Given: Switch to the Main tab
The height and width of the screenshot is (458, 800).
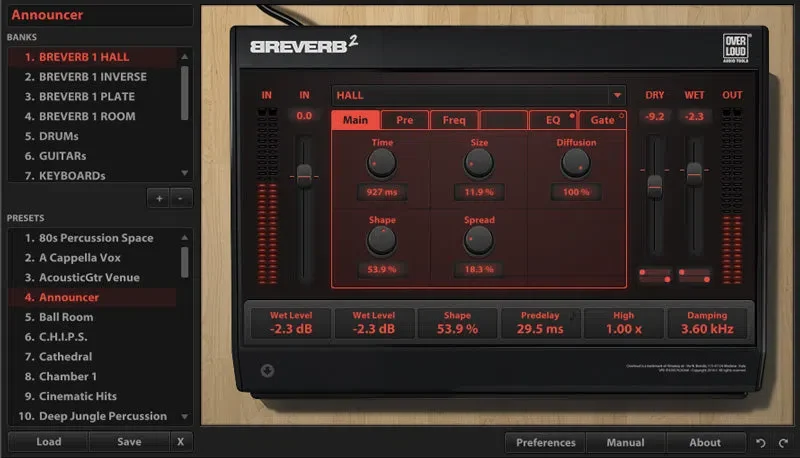Looking at the screenshot, I should tap(356, 120).
